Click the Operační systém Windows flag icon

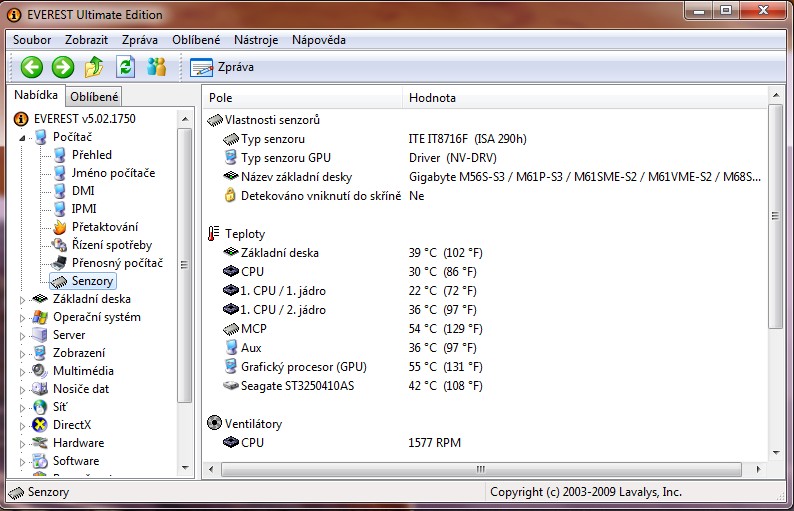40,317
